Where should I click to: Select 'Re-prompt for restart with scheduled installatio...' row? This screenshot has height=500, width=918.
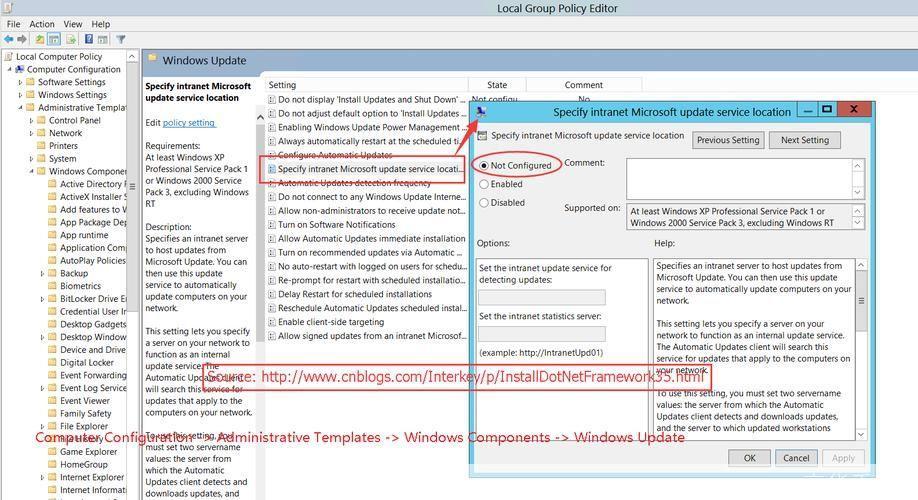[366, 280]
